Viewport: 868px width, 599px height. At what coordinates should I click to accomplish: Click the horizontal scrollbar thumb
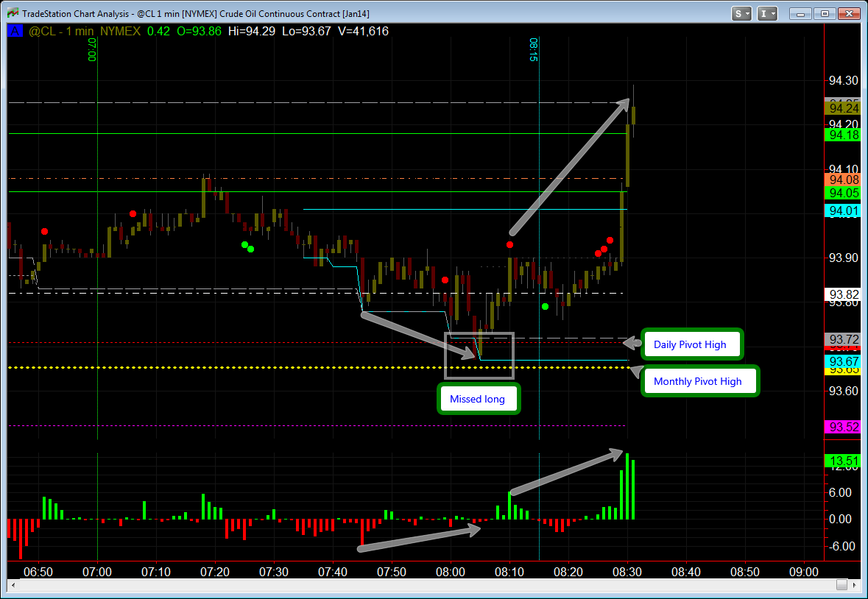pos(841,584)
